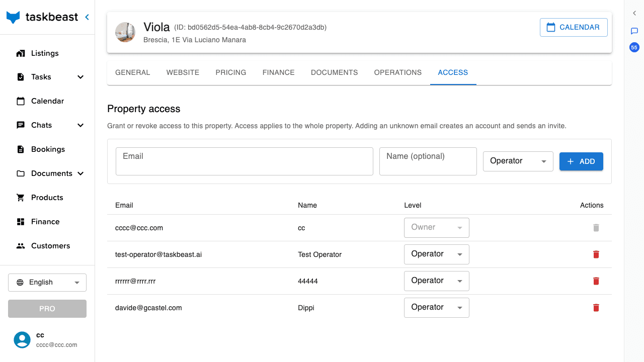Image resolution: width=644 pixels, height=362 pixels.
Task: Open Products page
Action: (47, 198)
